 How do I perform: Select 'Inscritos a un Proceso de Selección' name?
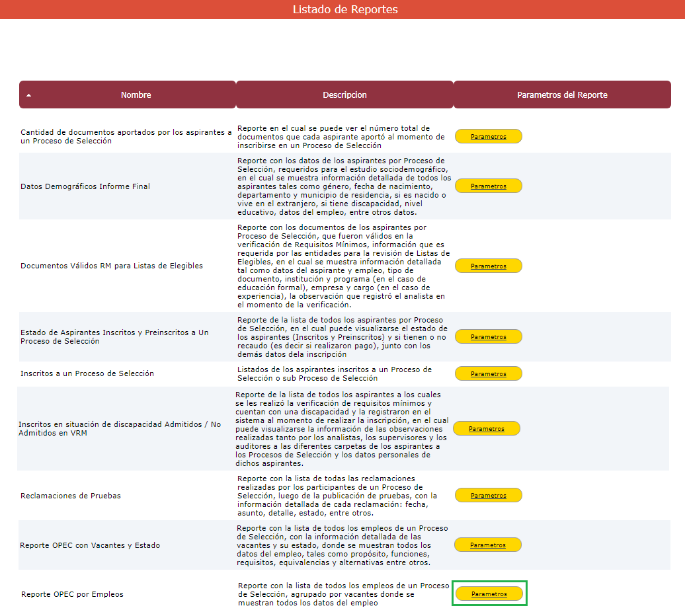tap(87, 373)
